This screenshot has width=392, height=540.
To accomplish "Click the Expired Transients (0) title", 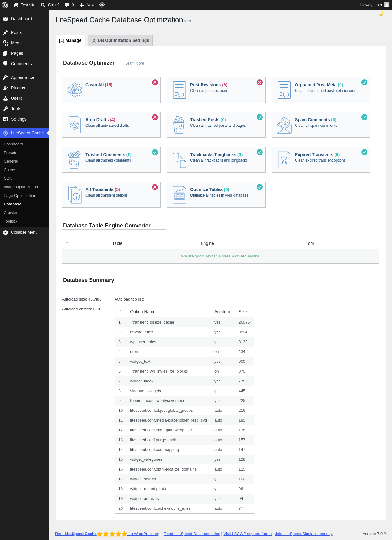I will [317, 155].
